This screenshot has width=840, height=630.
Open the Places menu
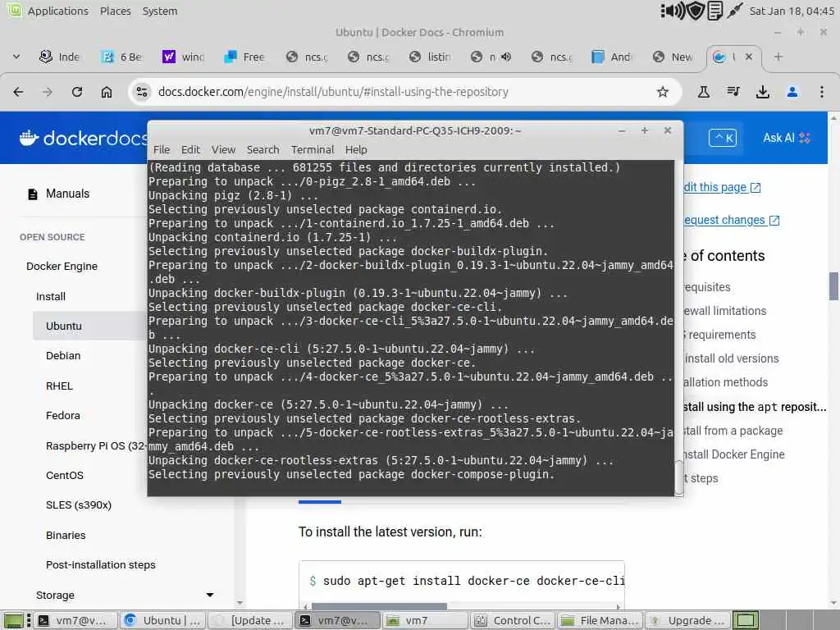tap(115, 11)
